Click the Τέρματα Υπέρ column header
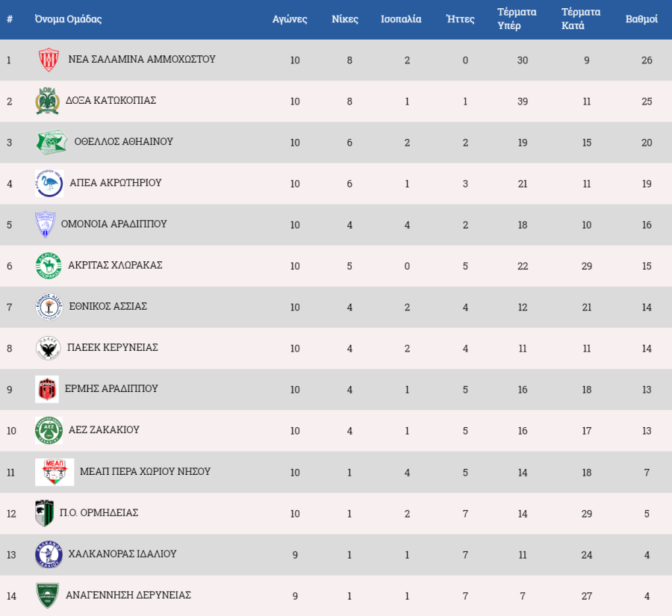The width and height of the screenshot is (672, 616). [517, 19]
